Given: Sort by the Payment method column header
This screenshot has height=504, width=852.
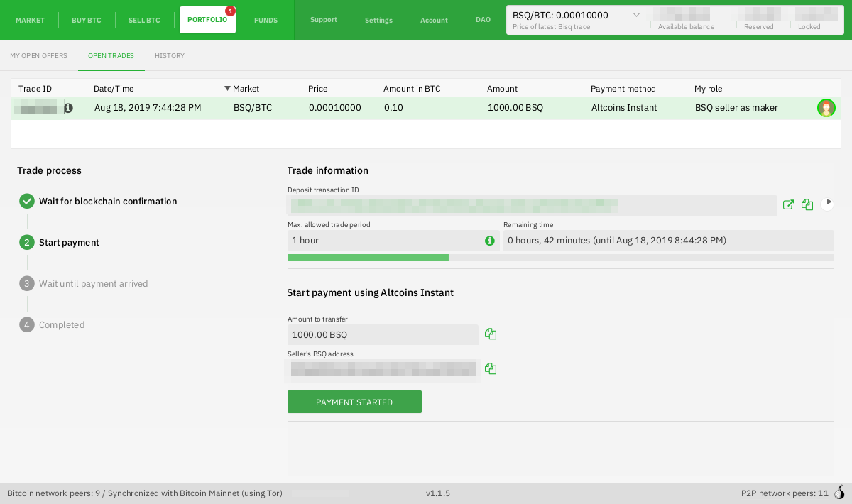Looking at the screenshot, I should 623,89.
